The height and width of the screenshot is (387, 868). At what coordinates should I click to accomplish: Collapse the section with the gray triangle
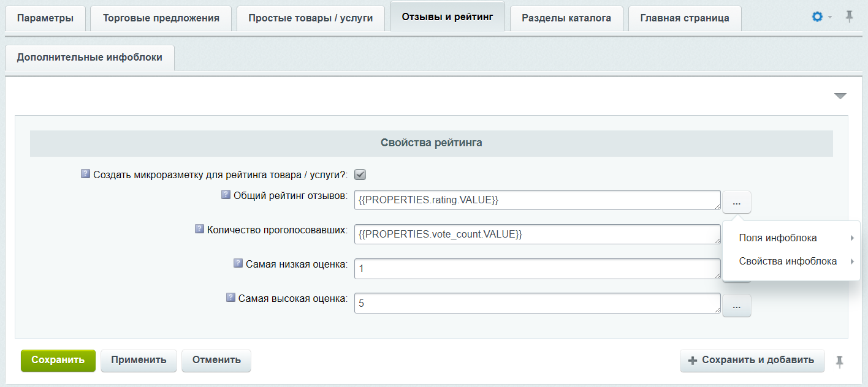click(x=840, y=96)
